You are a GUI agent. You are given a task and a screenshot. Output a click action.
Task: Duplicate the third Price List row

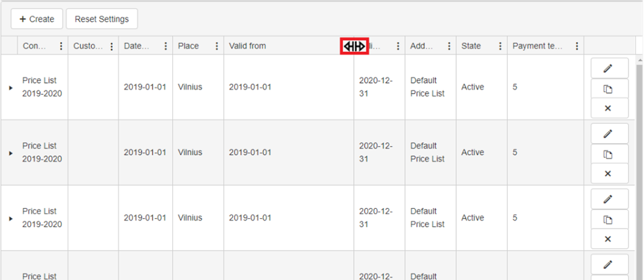[609, 220]
